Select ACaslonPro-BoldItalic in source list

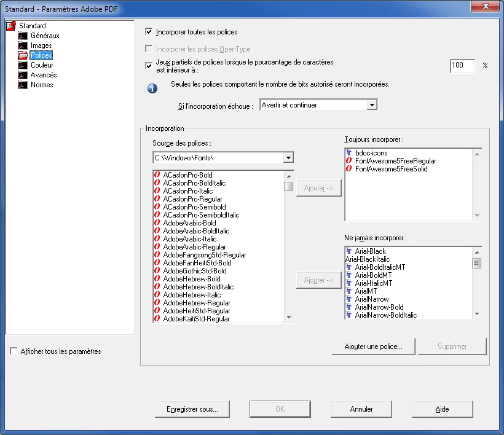[x=194, y=183]
